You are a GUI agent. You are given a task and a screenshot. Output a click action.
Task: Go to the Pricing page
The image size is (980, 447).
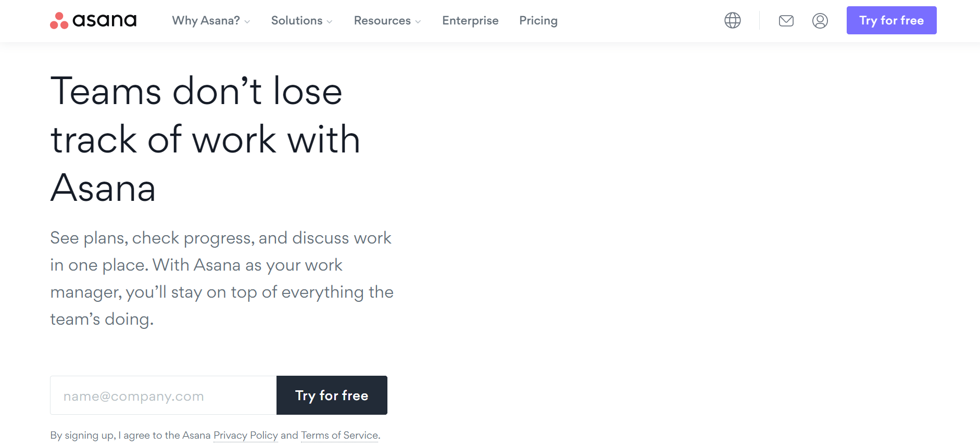point(538,21)
